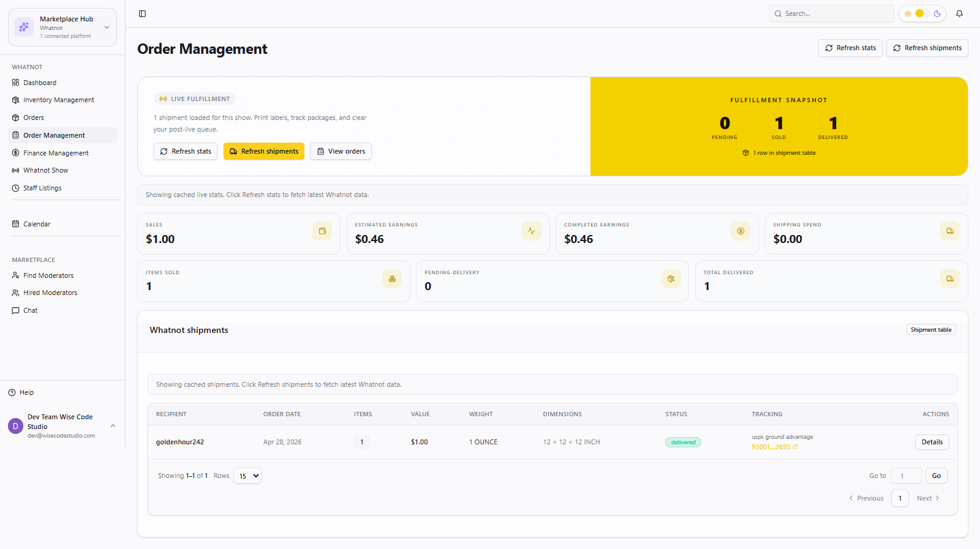Click Refresh stats in page header

[850, 48]
